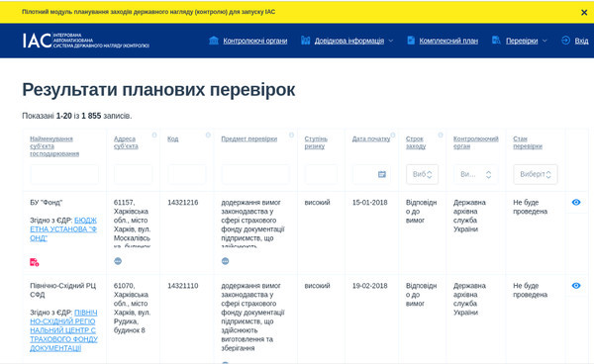Screen dimensions: 594x364
Task: Focus the Адреса суб'єкта filter field
Action: coord(134,174)
